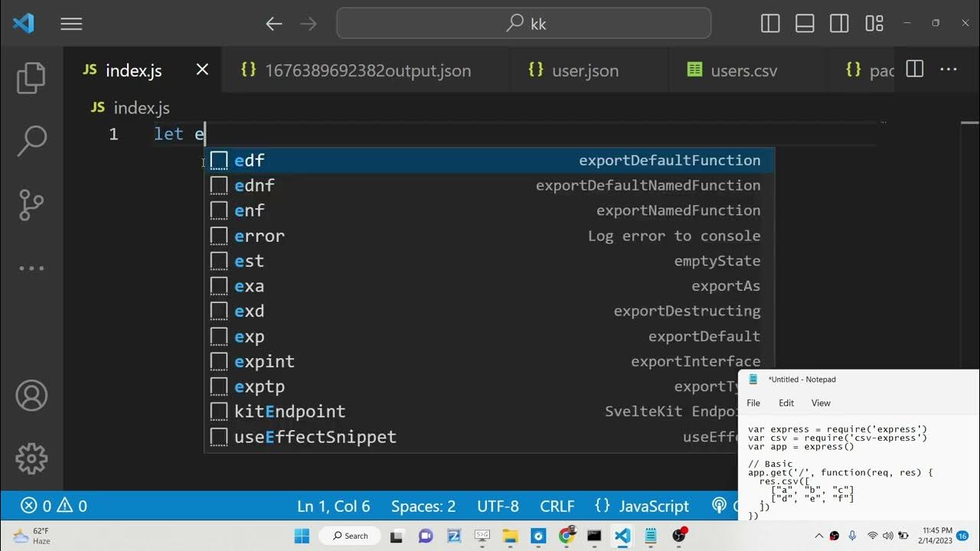Viewport: 980px width, 551px height.
Task: Click the errors and warnings status indicator
Action: 54,506
